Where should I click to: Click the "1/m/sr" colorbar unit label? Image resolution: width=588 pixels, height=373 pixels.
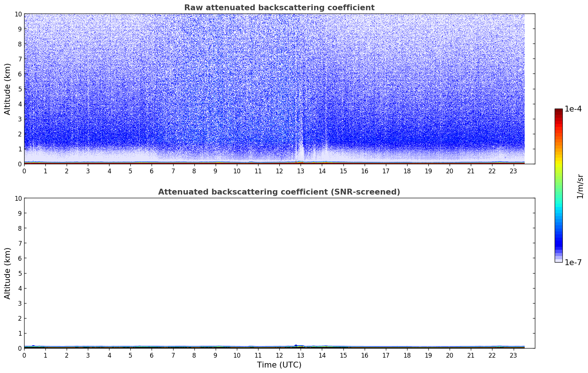(580, 186)
